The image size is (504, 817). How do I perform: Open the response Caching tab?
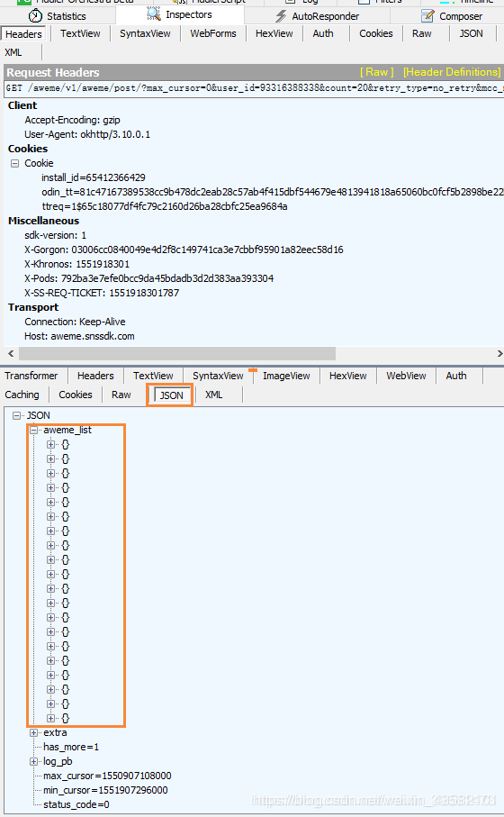[x=22, y=395]
